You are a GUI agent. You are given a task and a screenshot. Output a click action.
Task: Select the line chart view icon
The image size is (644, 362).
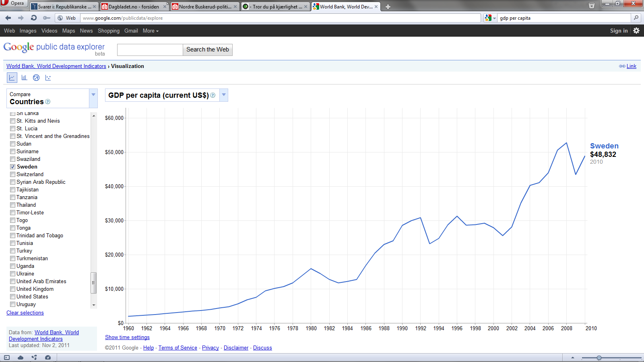tap(12, 78)
